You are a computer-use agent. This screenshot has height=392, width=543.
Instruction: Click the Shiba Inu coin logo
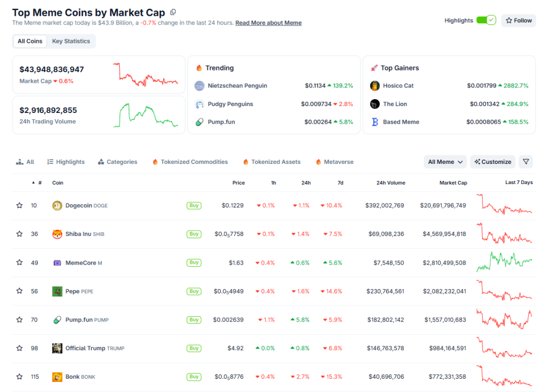(57, 234)
